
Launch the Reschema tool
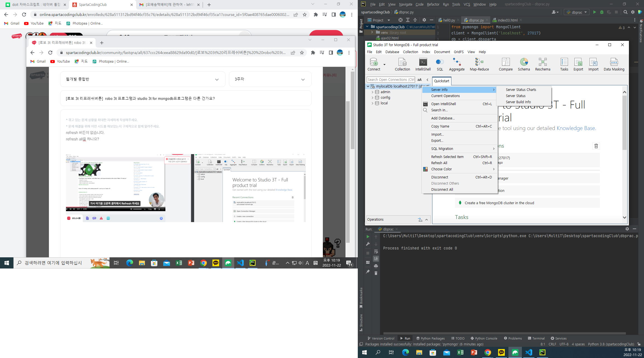(543, 64)
